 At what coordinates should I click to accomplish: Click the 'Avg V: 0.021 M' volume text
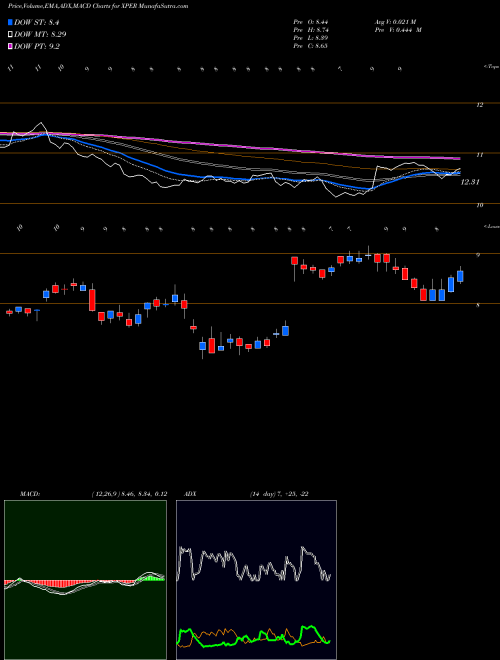pos(395,22)
